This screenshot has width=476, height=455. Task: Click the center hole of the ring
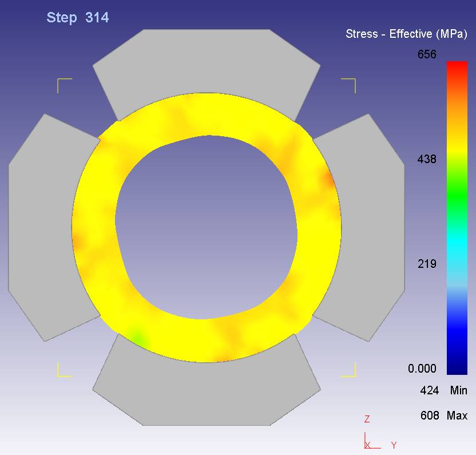(206, 226)
